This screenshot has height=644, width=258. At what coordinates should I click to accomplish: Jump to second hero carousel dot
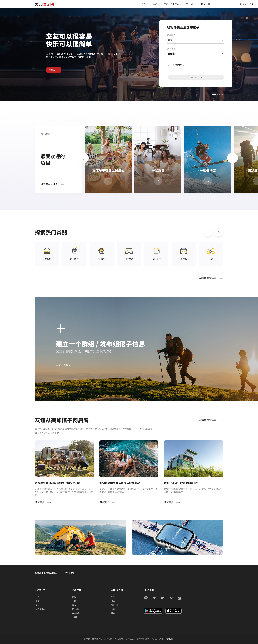pos(217,94)
